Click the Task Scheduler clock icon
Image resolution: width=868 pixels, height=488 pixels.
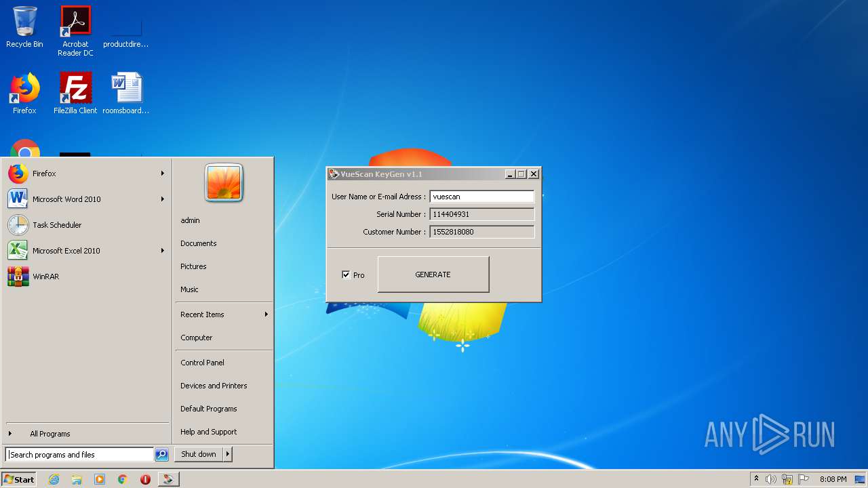point(18,225)
